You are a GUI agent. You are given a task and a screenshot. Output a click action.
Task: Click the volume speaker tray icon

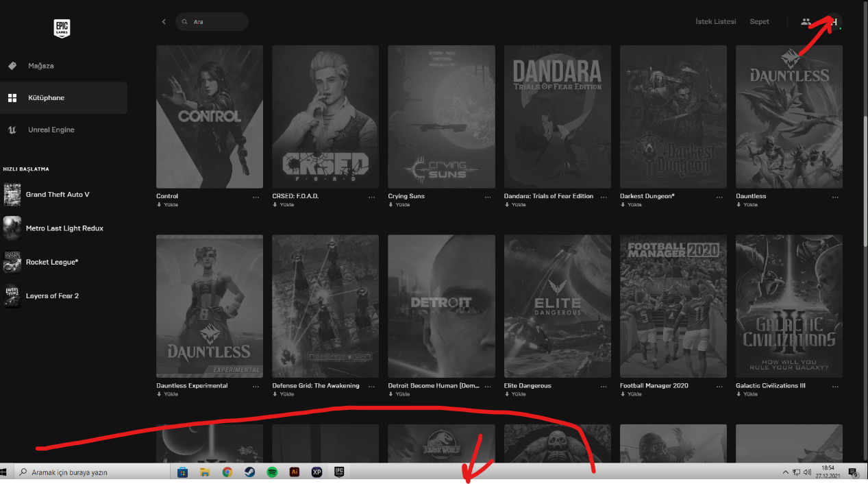tap(808, 472)
